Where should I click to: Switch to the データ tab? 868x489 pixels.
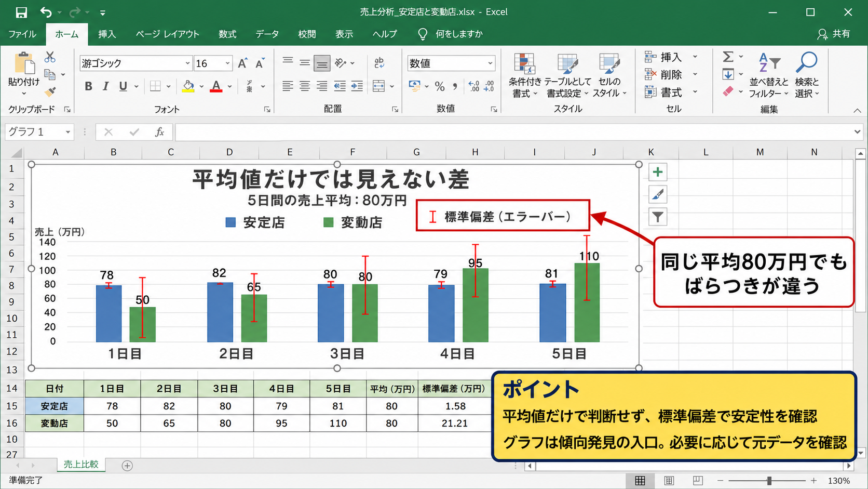click(x=267, y=34)
